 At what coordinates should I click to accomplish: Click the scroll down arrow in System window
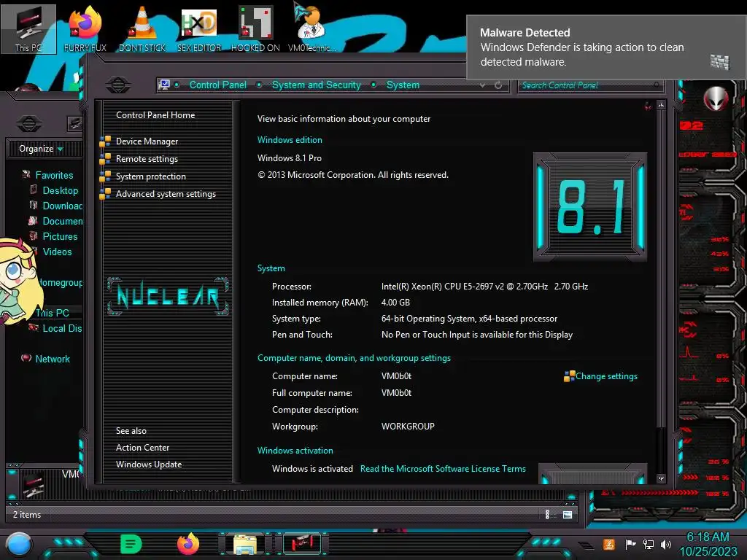pyautogui.click(x=661, y=478)
